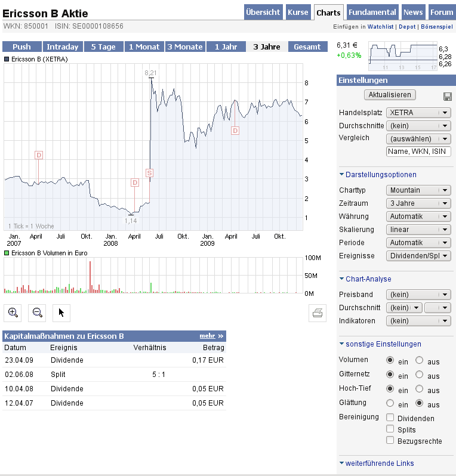Collapse the Darstellungsoptionen section

tap(378, 175)
